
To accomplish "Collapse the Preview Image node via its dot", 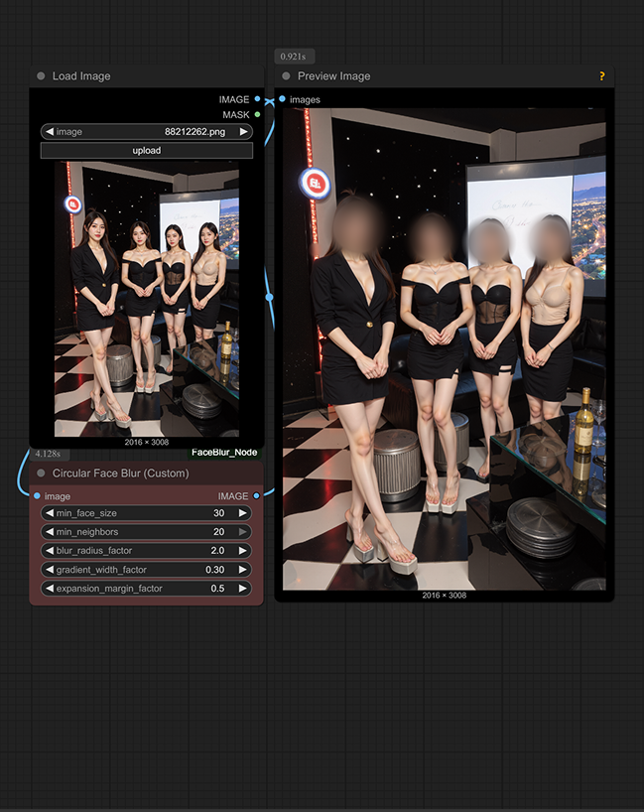I will point(286,76).
